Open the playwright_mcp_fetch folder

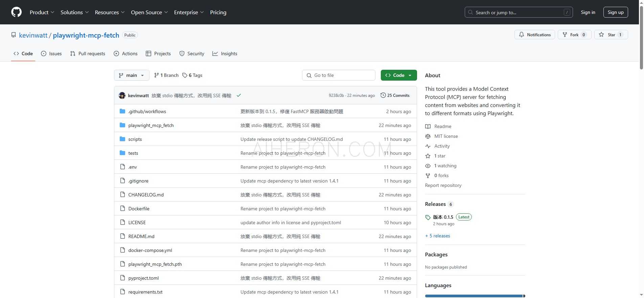click(x=151, y=125)
